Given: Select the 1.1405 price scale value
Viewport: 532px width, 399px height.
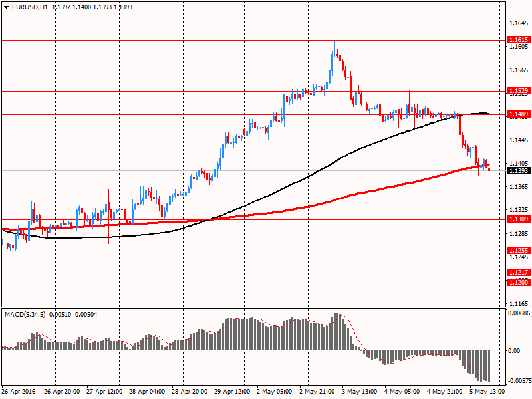Looking at the screenshot, I should click(519, 164).
